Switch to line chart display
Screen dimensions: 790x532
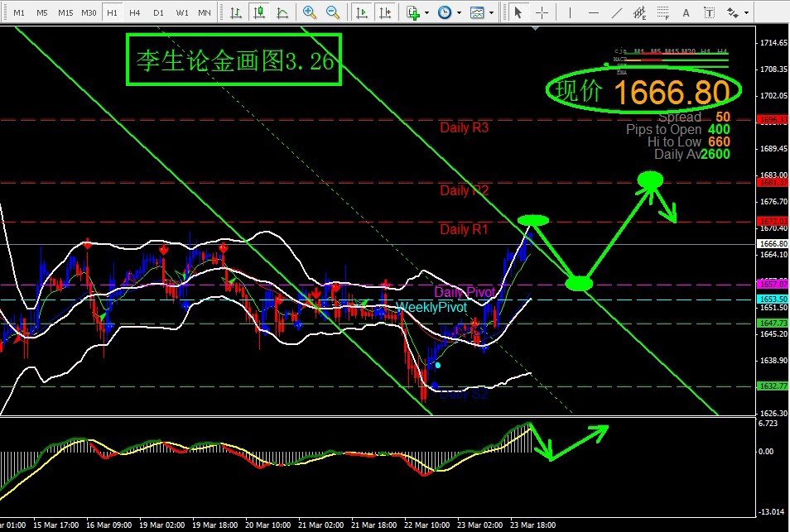pos(283,12)
